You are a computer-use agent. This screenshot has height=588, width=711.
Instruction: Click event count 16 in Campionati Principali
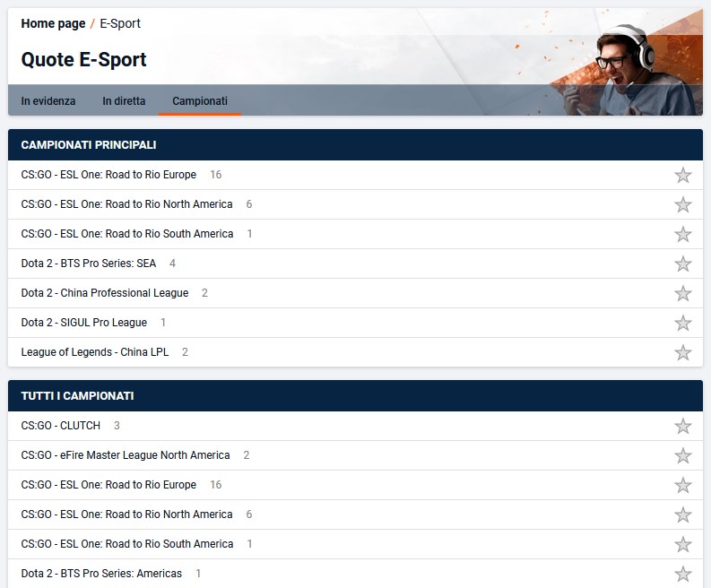[x=216, y=175]
